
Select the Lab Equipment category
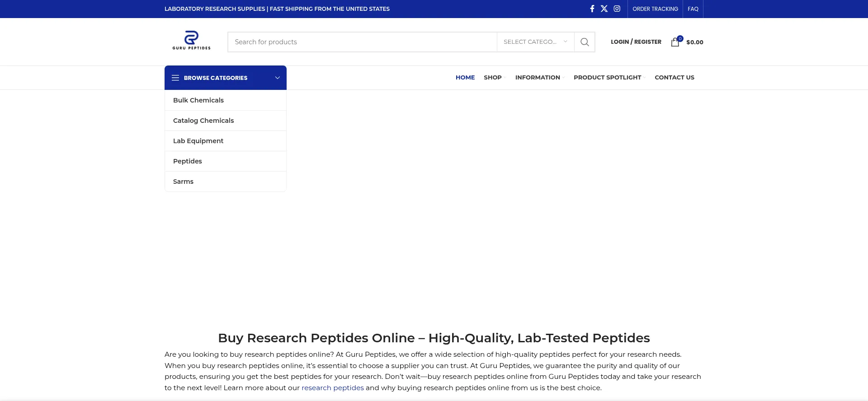click(226, 141)
